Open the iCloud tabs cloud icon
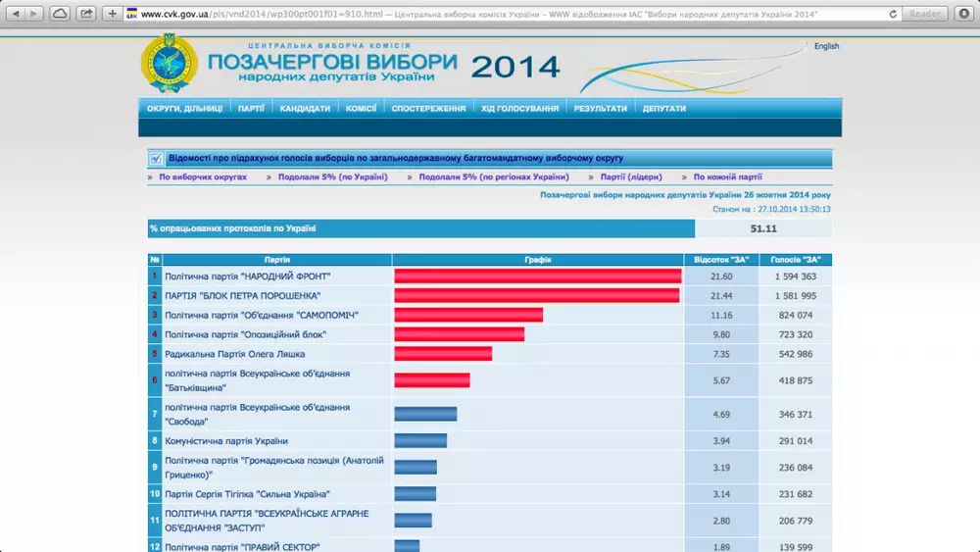Viewport: 980px width, 552px height. (60, 14)
